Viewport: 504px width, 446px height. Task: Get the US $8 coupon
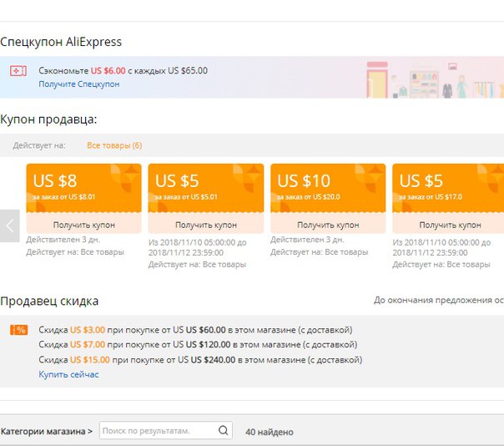(x=84, y=225)
